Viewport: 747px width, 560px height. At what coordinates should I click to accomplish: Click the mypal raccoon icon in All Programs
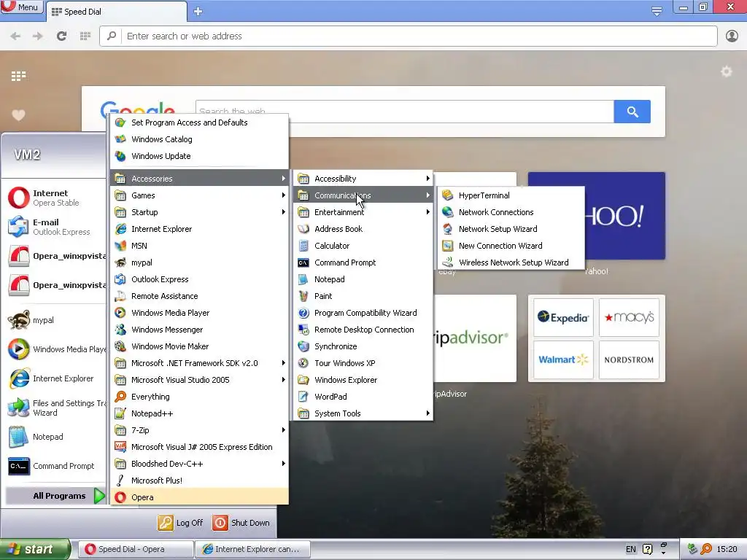[x=120, y=262]
